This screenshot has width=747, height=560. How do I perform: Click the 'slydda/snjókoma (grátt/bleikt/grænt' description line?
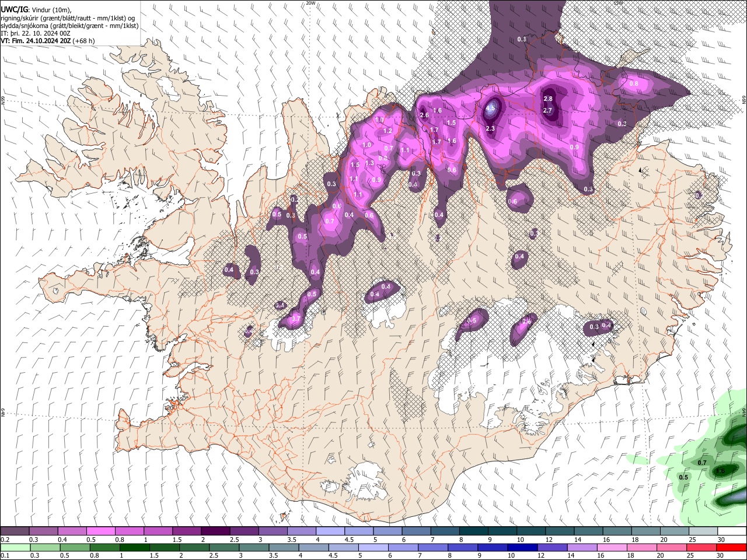[69, 26]
